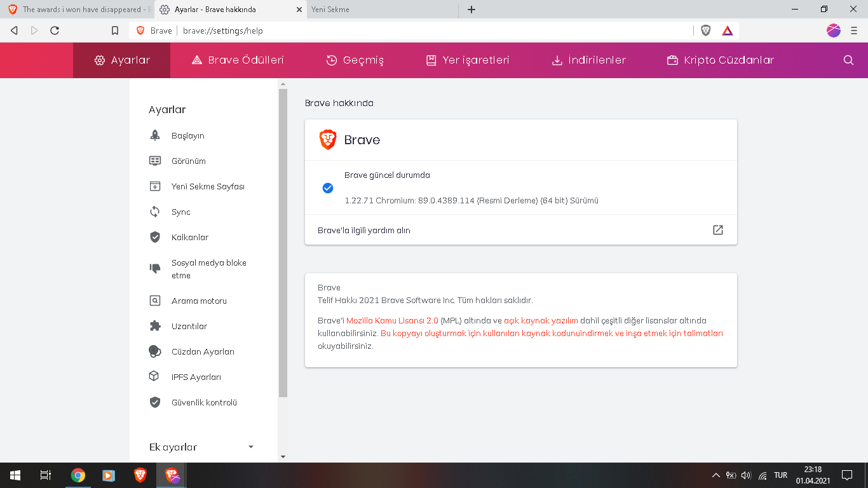Select Uzantılar in the sidebar
Image resolution: width=868 pixels, height=488 pixels.
tap(189, 327)
